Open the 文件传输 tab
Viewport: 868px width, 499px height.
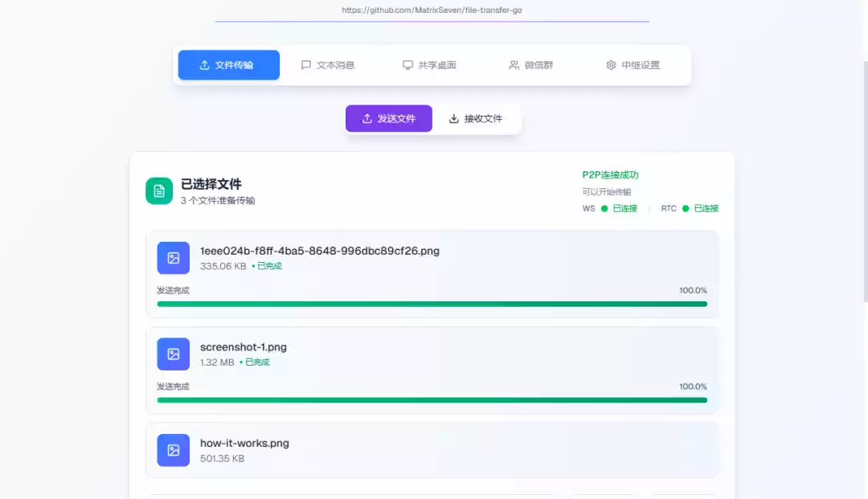point(229,65)
